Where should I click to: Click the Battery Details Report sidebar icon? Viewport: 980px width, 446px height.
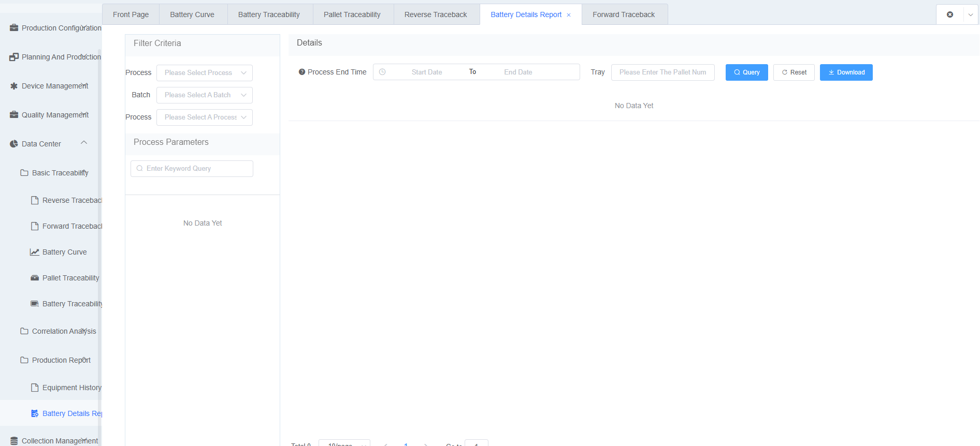point(35,413)
